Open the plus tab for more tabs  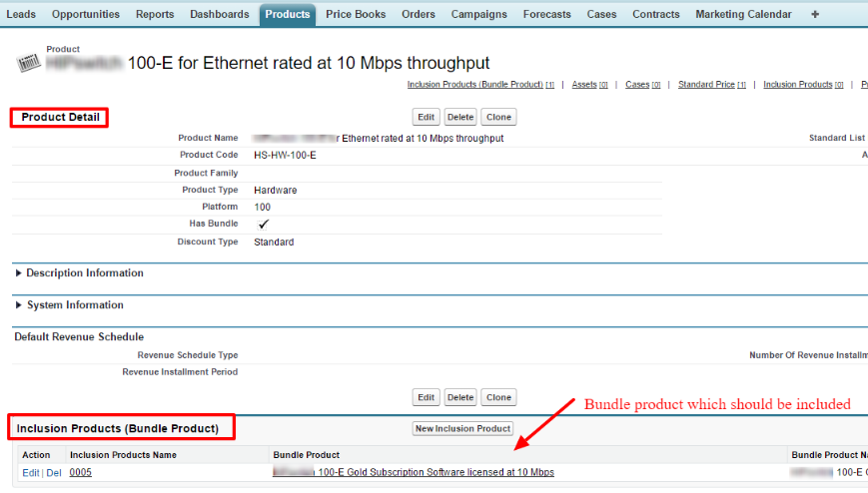815,14
